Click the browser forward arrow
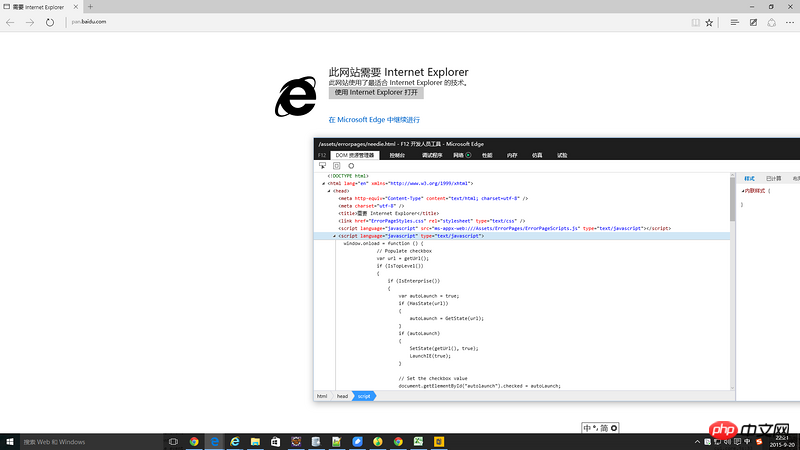Image resolution: width=800 pixels, height=450 pixels. coord(30,22)
